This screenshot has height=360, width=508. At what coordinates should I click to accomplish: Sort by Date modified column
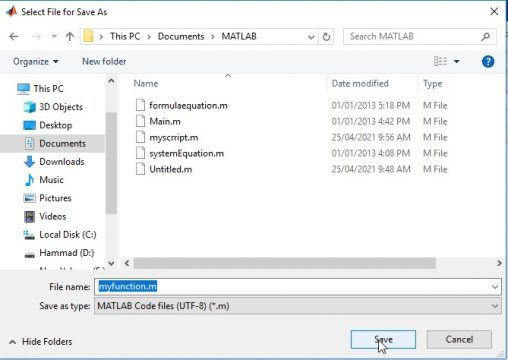[360, 84]
